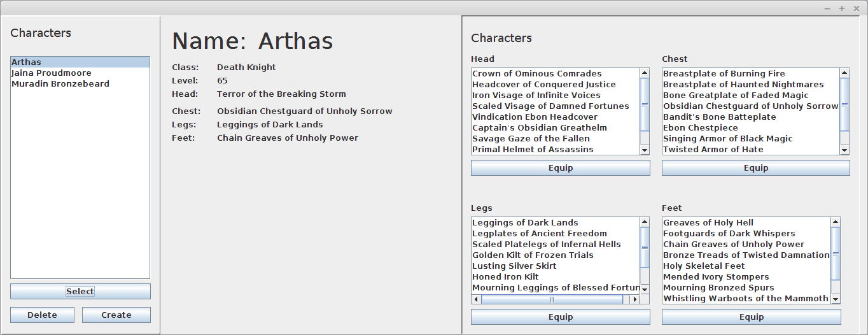Select Bandit's Bone Batteplate
The height and width of the screenshot is (335, 868).
point(751,117)
